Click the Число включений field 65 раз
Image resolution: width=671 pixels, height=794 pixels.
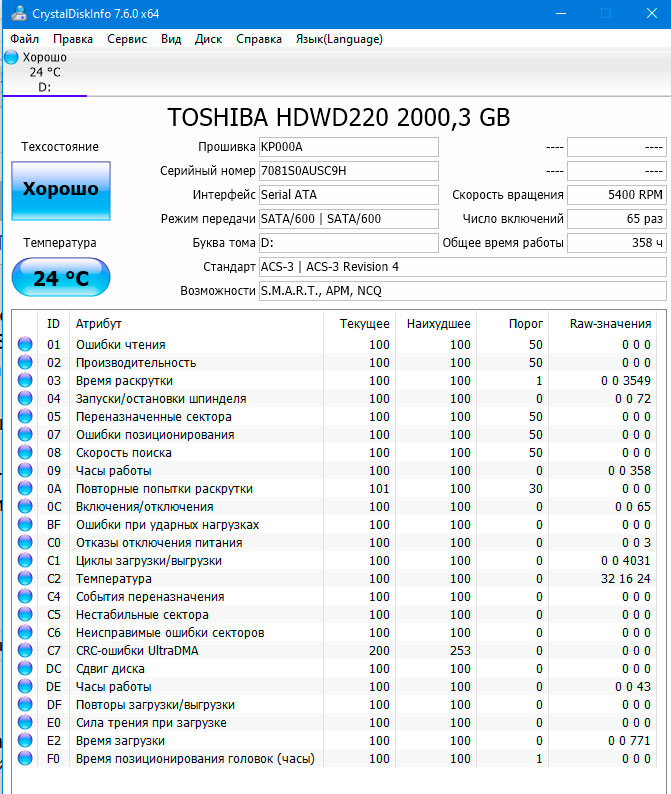(x=616, y=219)
